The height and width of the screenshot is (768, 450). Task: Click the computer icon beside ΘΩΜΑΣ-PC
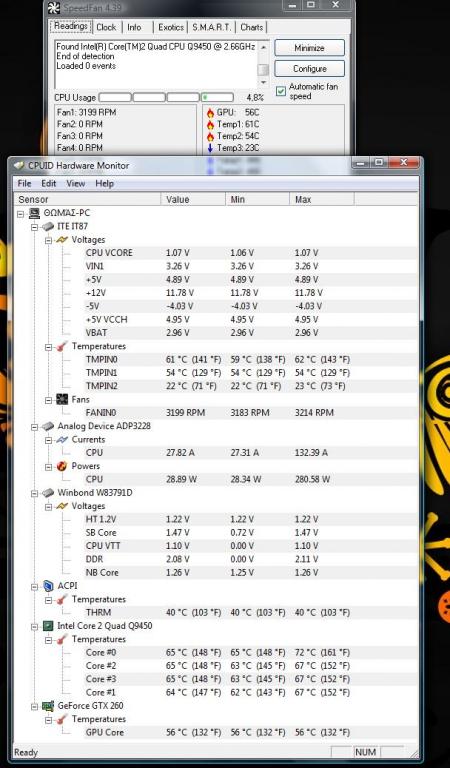34,213
